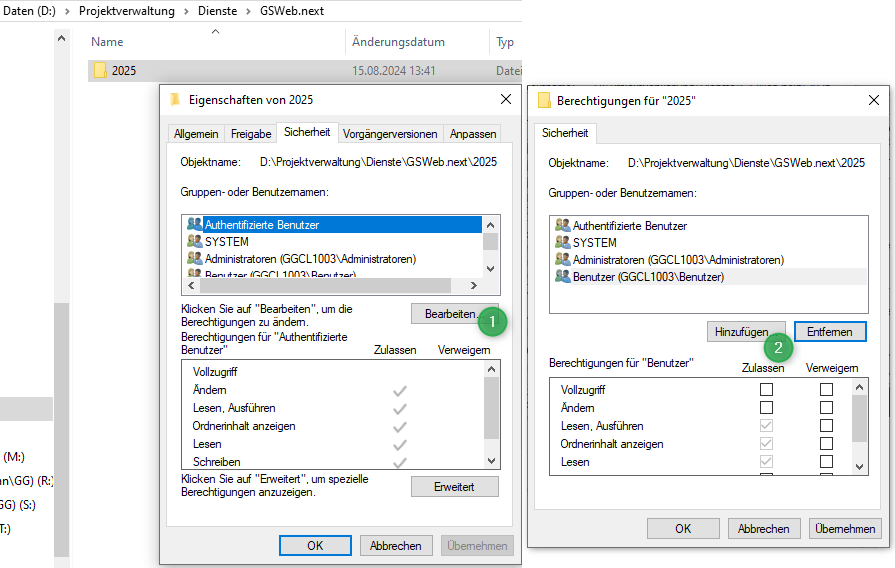
Task: Click Abbrechen in Eigenschaften dialog
Action: (x=396, y=546)
